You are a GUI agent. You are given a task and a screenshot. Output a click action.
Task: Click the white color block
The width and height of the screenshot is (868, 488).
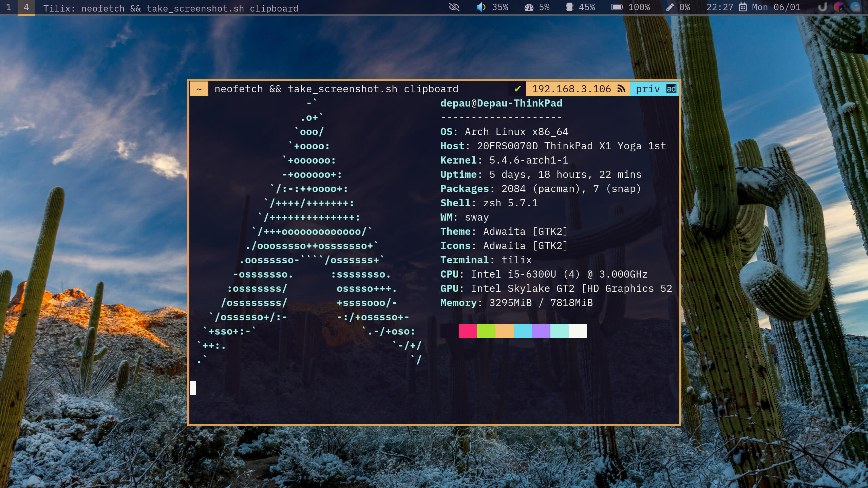click(578, 331)
